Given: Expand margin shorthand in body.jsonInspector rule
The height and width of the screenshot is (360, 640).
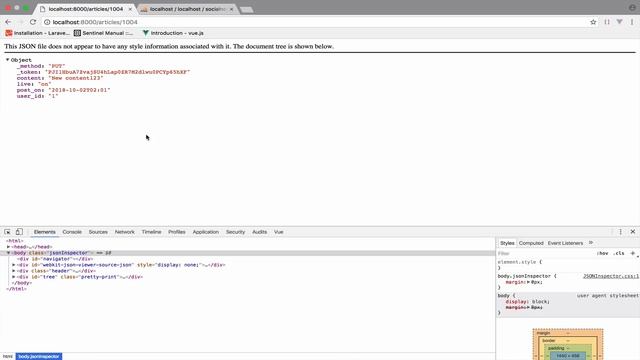Looking at the screenshot, I should (528, 282).
